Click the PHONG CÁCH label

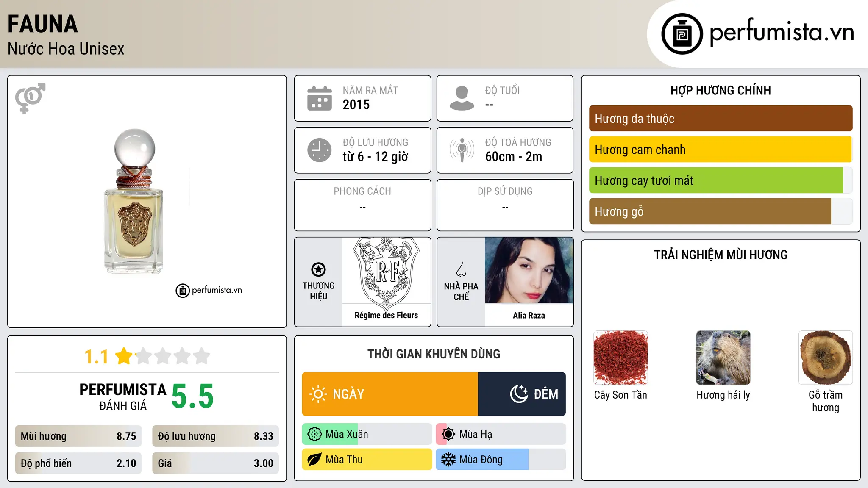[362, 191]
